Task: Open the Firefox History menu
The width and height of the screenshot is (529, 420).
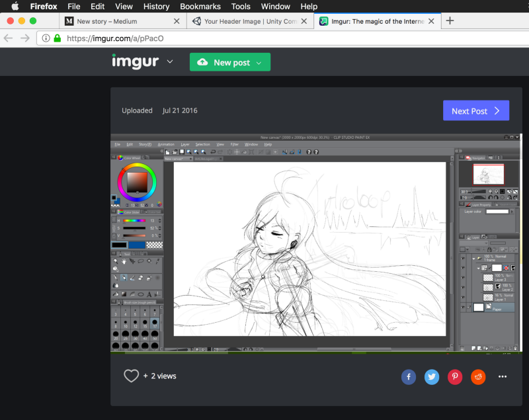Action: point(156,7)
